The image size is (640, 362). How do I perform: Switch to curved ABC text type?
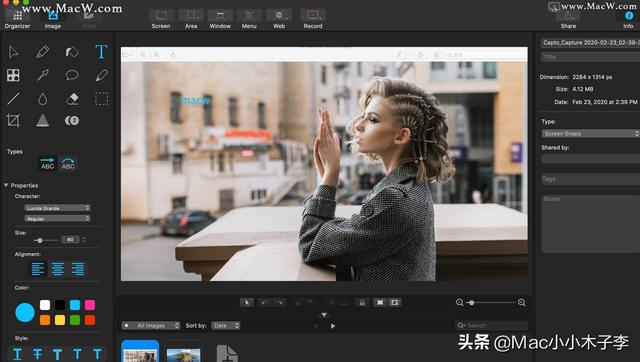coord(68,164)
